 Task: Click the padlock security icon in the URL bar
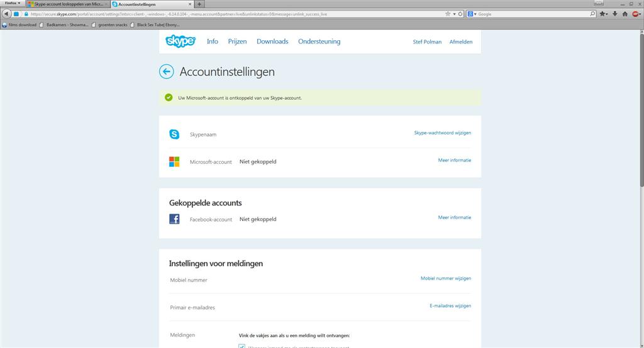point(26,14)
